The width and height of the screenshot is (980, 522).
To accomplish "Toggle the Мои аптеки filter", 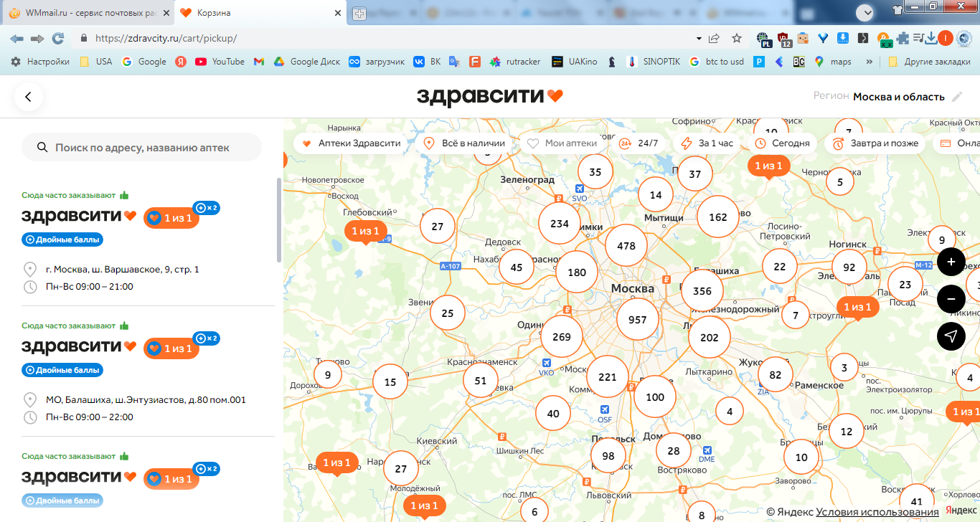I will (x=562, y=143).
